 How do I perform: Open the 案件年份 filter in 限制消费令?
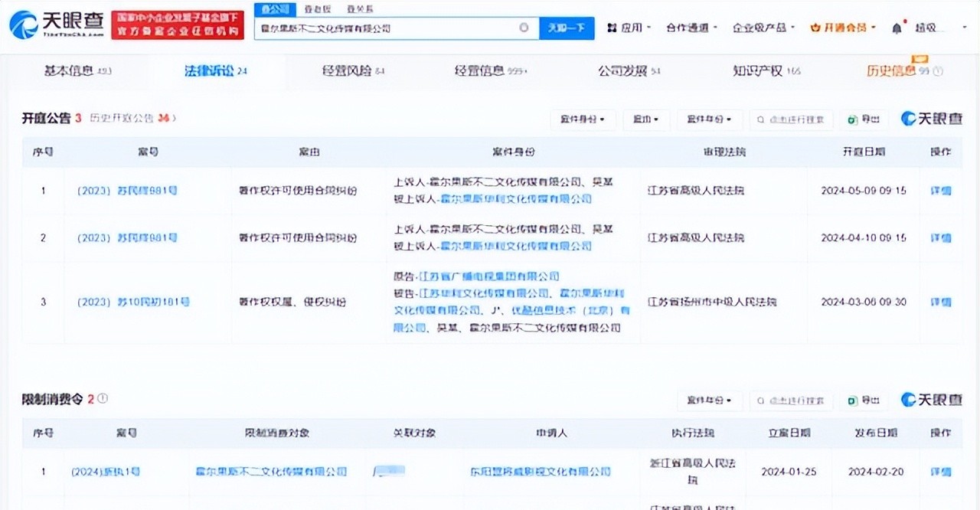(710, 400)
